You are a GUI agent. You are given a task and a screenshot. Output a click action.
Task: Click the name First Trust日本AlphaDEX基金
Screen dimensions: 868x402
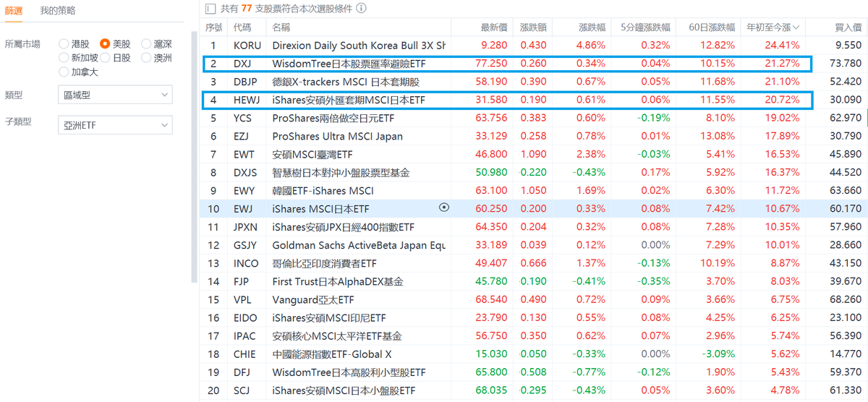pos(338,281)
